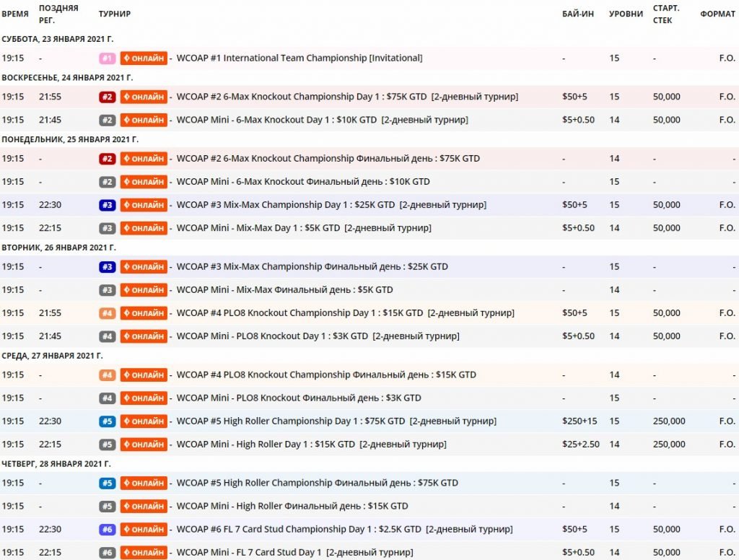Click purple #6 badge for 7 Card Stud Championship
The height and width of the screenshot is (560, 739).
click(107, 530)
